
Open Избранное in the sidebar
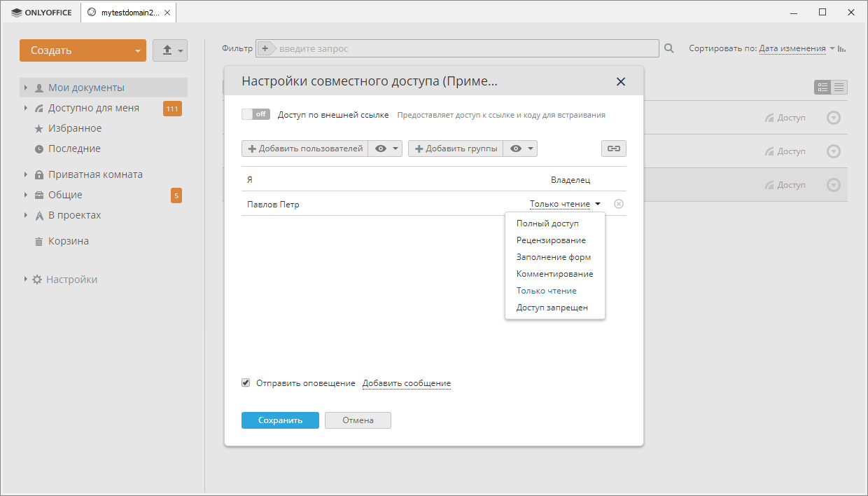pos(75,128)
